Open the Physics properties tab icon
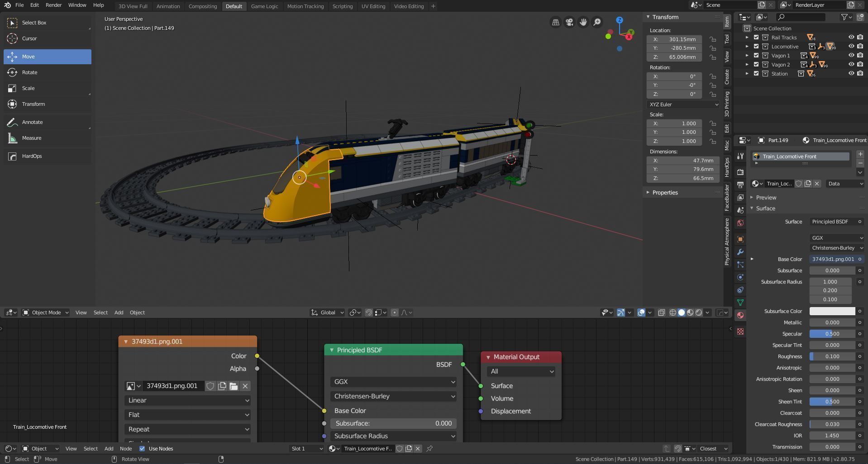 pos(740,277)
